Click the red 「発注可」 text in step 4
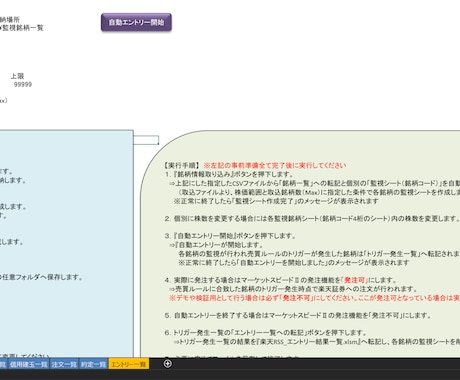 [x=354, y=280]
